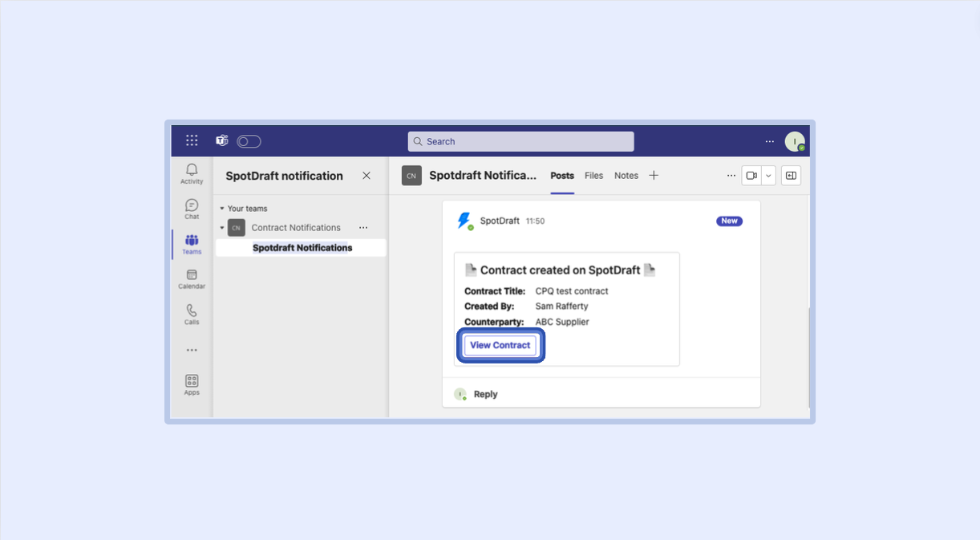Open Calendar in the sidebar

tap(192, 279)
